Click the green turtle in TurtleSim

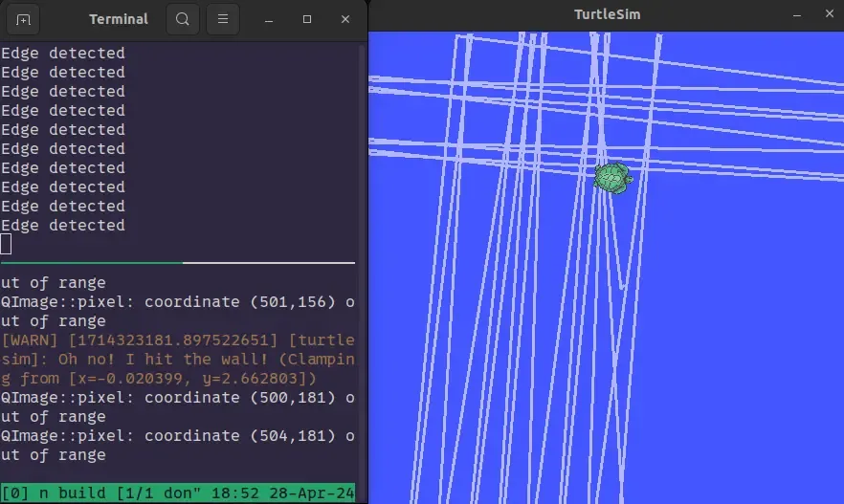click(612, 178)
